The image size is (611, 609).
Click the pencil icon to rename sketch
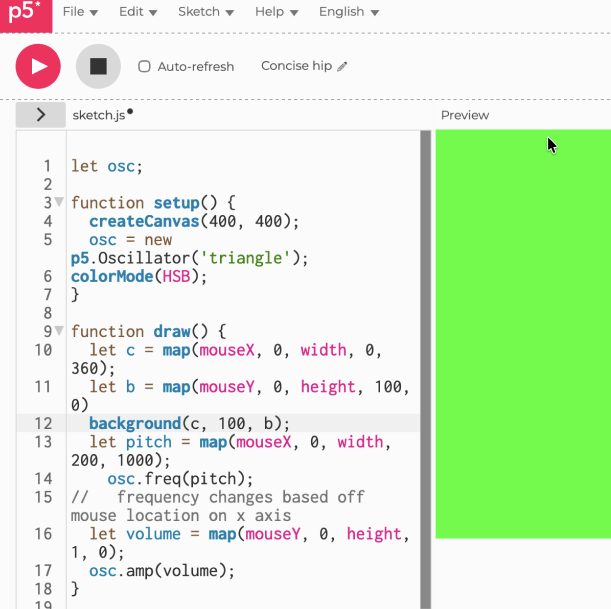[343, 67]
